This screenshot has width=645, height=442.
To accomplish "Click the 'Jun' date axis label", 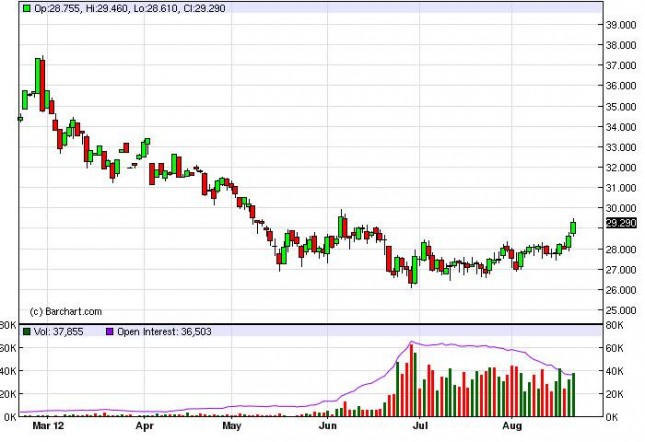I will point(327,426).
